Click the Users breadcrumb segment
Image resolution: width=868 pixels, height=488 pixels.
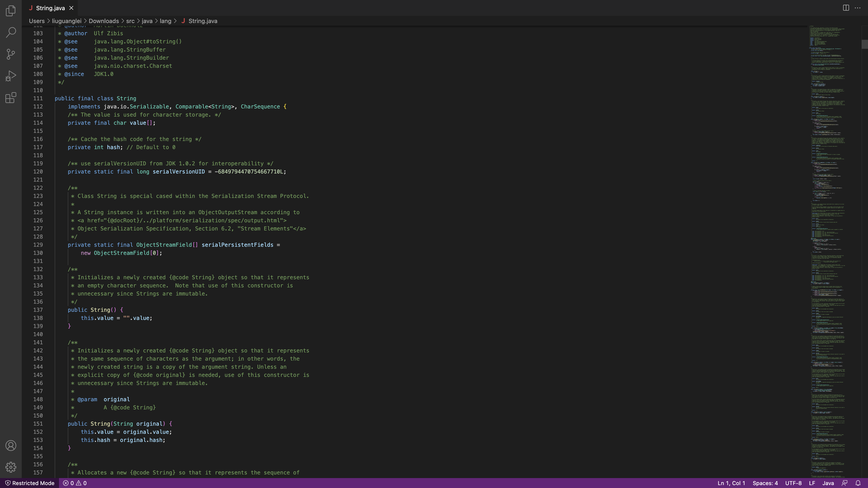(37, 21)
